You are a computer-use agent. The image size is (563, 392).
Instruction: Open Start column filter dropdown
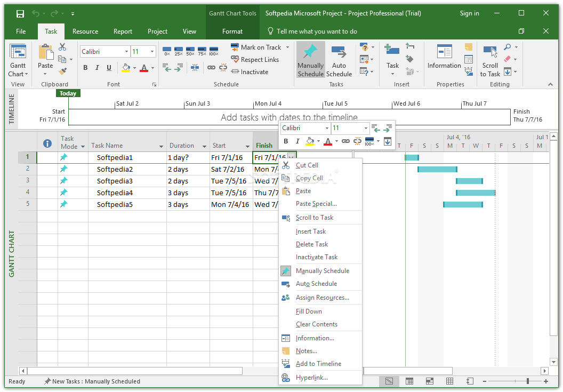[x=247, y=146]
